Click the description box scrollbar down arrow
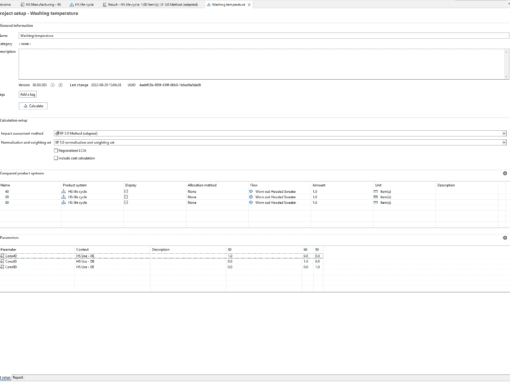This screenshot has height=382, width=510. click(506, 77)
